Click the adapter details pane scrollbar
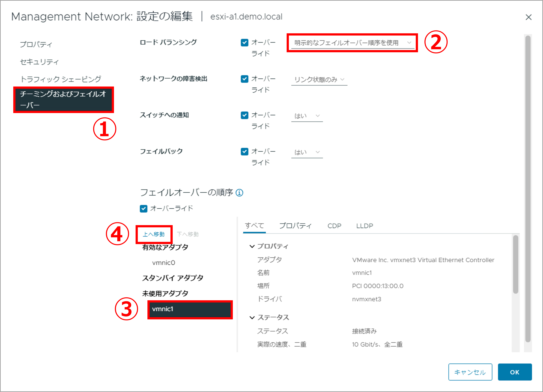This screenshot has width=543, height=392. coord(516,264)
